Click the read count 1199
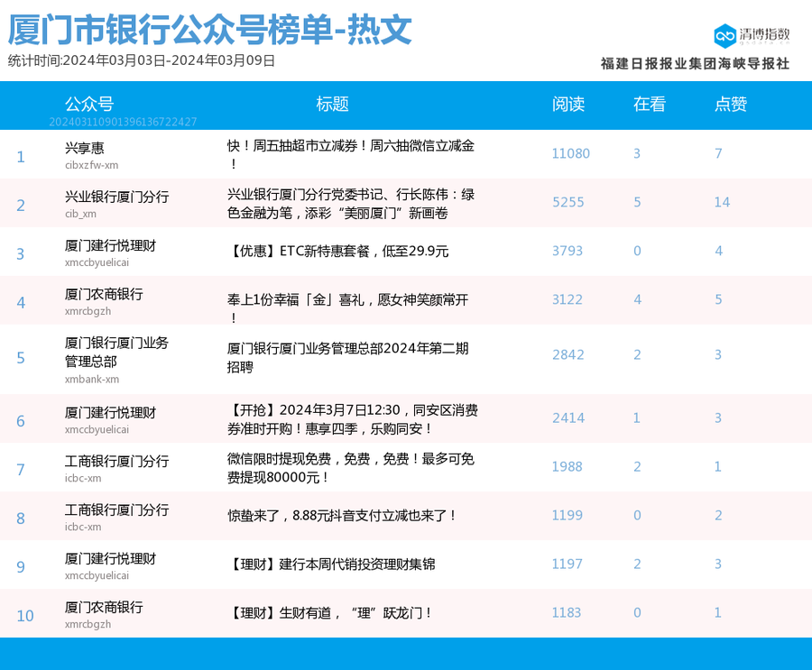This screenshot has height=670, width=812. click(567, 515)
